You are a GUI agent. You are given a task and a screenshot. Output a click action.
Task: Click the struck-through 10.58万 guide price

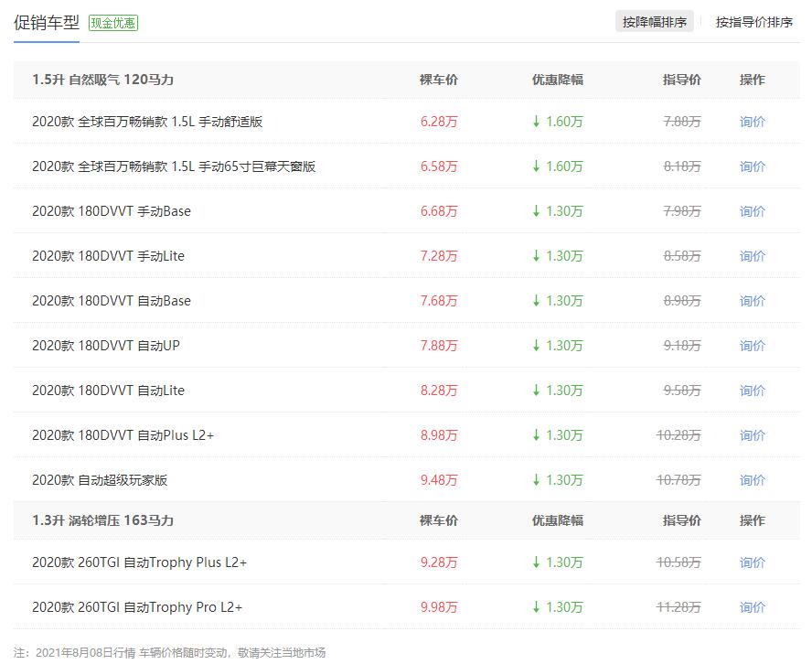(x=678, y=562)
